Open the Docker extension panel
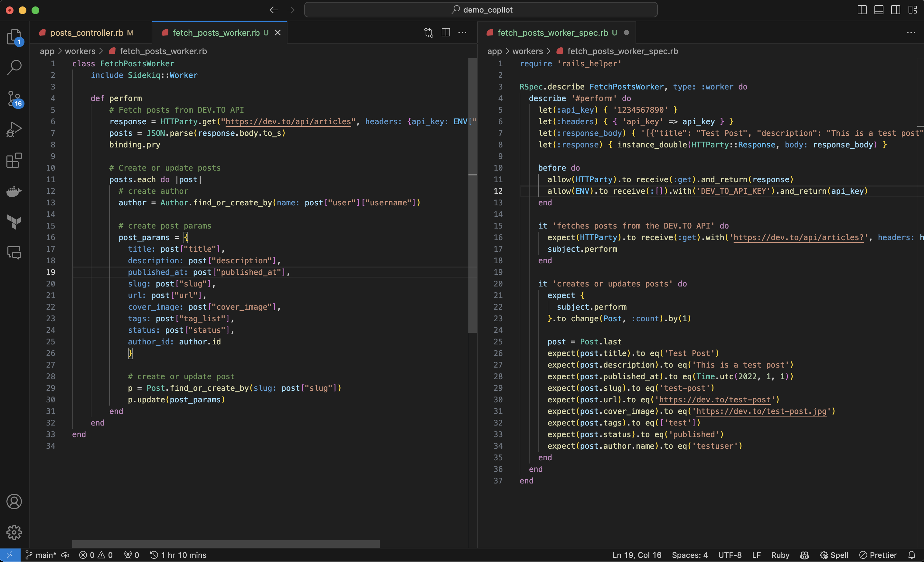This screenshot has width=924, height=562. (14, 192)
